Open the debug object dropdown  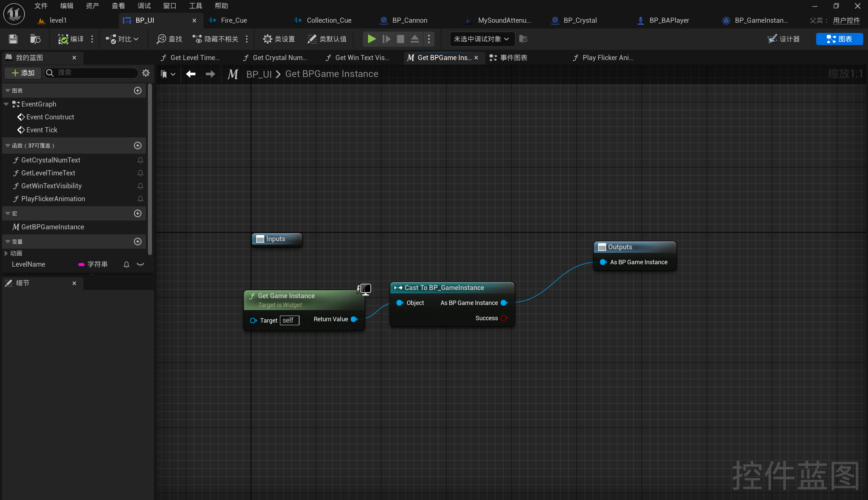(481, 39)
